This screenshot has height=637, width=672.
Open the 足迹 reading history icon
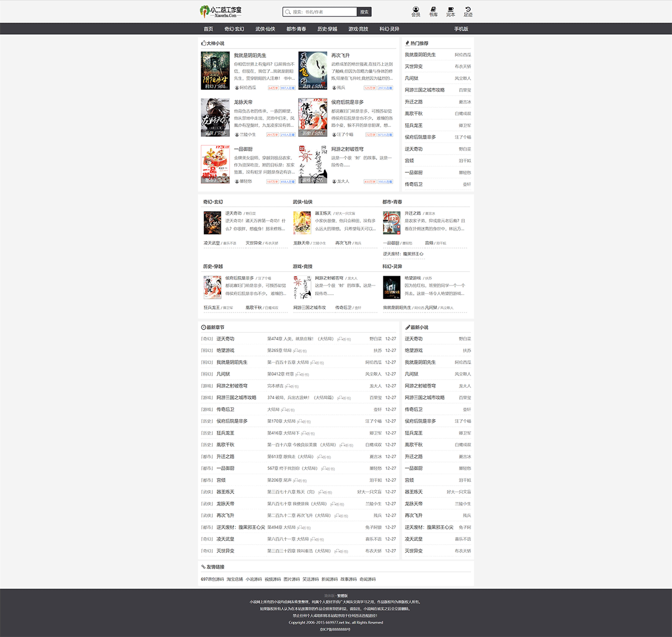click(x=468, y=11)
